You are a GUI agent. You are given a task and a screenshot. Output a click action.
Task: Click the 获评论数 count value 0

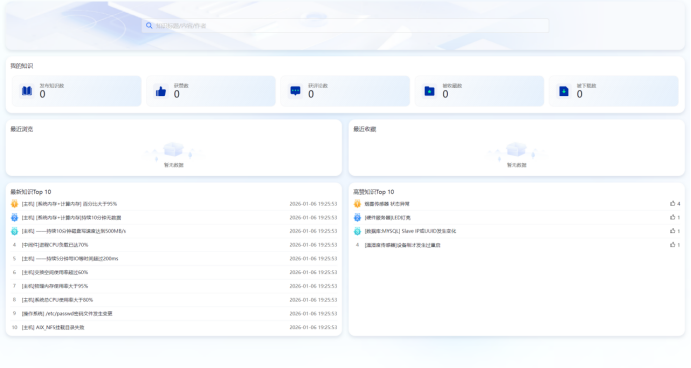tap(311, 94)
